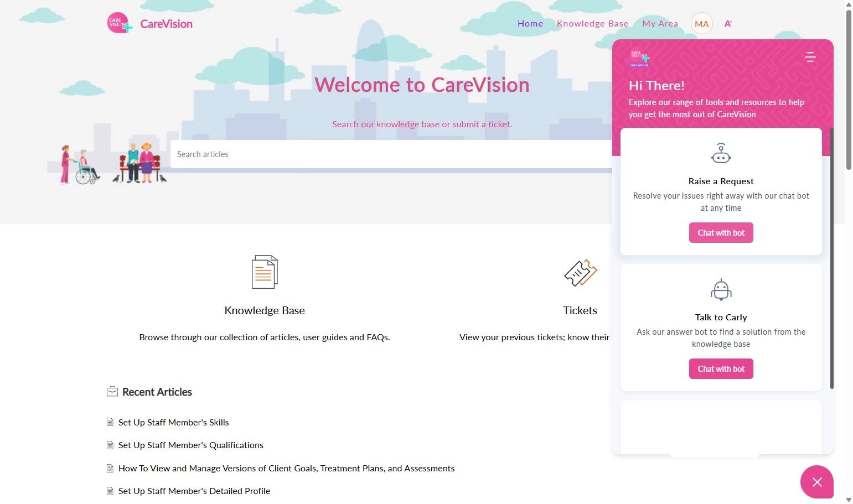Open the chat widget hamburger menu
853x504 pixels.
click(810, 57)
